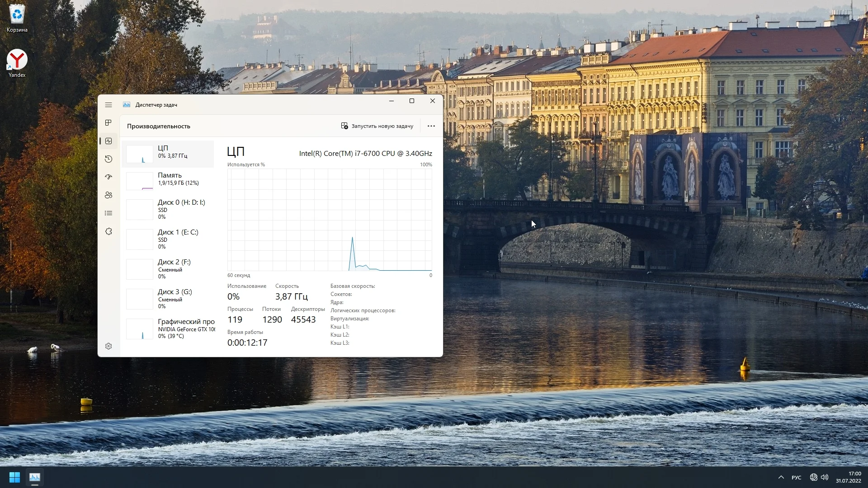
Task: Open Task Manager settings gear
Action: pyautogui.click(x=108, y=346)
